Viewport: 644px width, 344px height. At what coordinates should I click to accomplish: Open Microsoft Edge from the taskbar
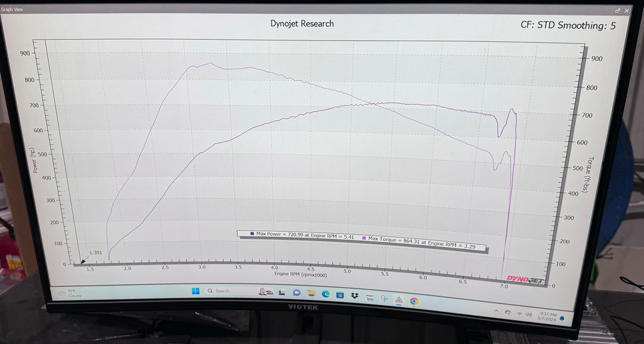click(326, 294)
